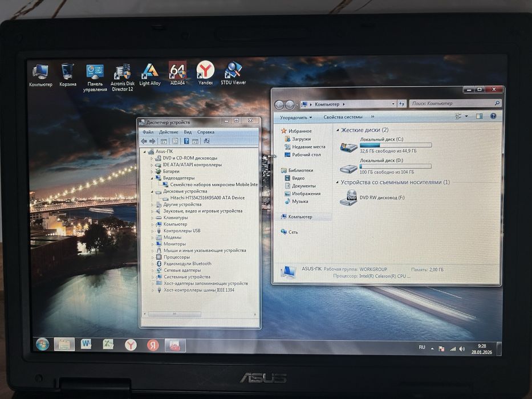Click Device Manager toolbox taskbar button
The width and height of the screenshot is (532, 399).
coord(175,346)
